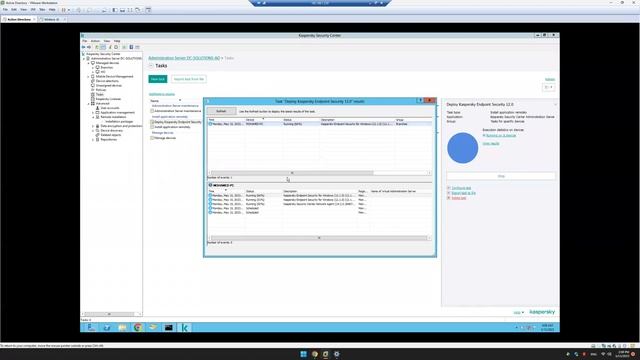Viewport: 640px width, 360px height.
Task: Open Chrome from the server taskbar
Action: point(138,327)
